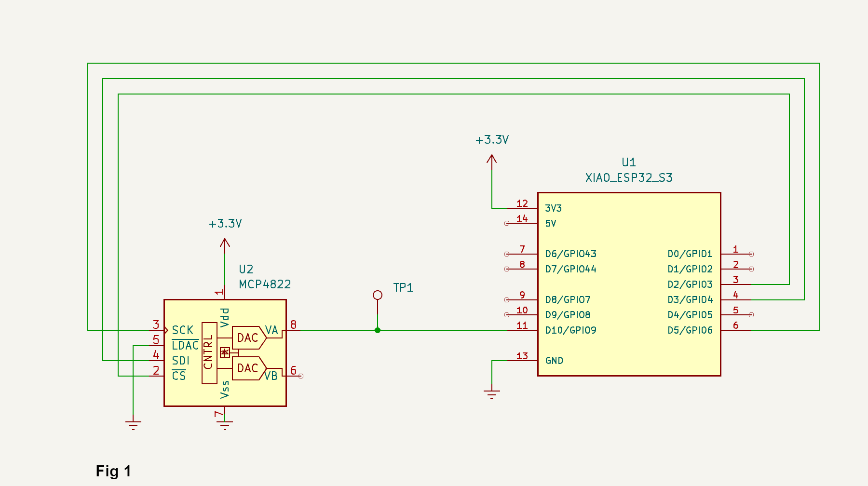Click the no-connect marker on D8 pin 9
This screenshot has width=868, height=486.
(507, 300)
